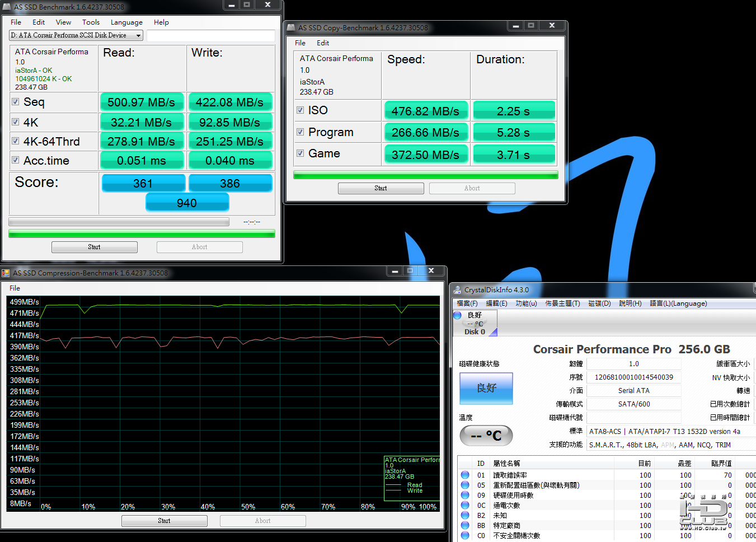
Task: Expand the 功能(u) menu in CrystalDiskInfo
Action: click(x=525, y=303)
